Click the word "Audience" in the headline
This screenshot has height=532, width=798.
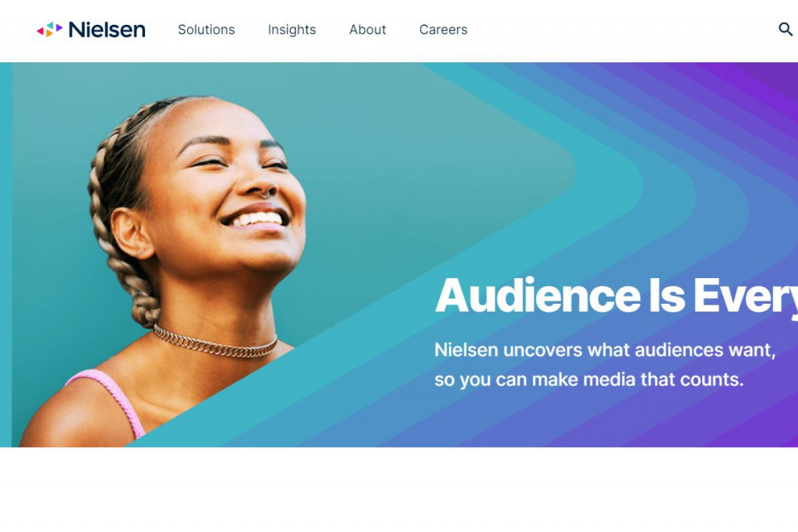click(x=538, y=296)
